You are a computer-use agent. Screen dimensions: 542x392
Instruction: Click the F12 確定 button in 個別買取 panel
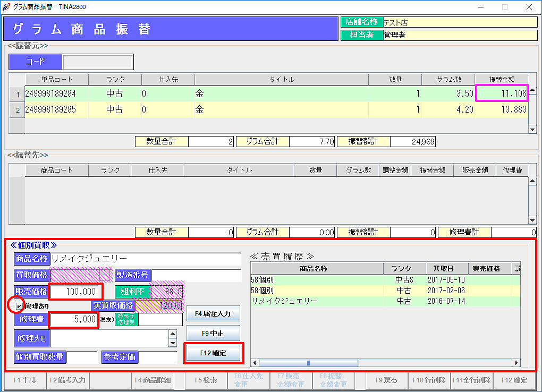(213, 353)
